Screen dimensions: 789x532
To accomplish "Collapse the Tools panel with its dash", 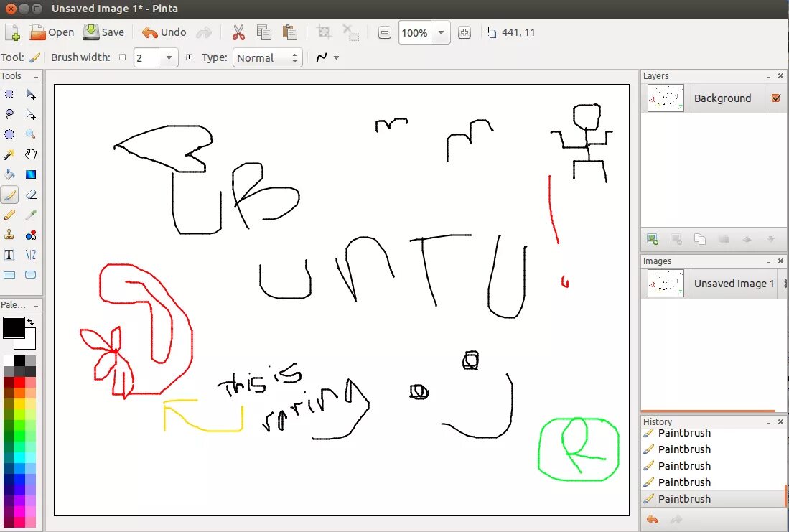I will pos(36,77).
